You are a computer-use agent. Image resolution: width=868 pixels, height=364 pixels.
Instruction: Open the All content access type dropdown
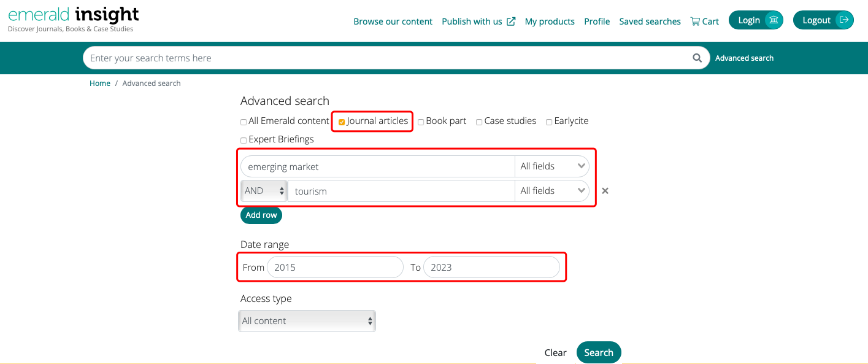click(x=307, y=320)
